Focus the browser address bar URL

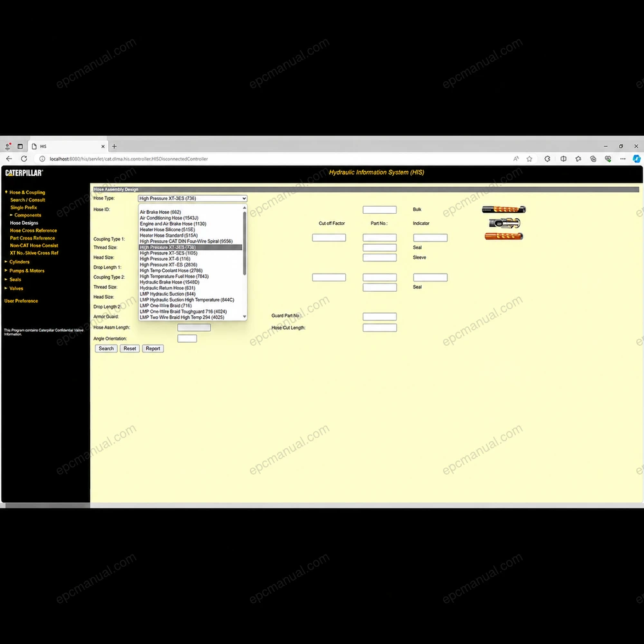pos(129,159)
